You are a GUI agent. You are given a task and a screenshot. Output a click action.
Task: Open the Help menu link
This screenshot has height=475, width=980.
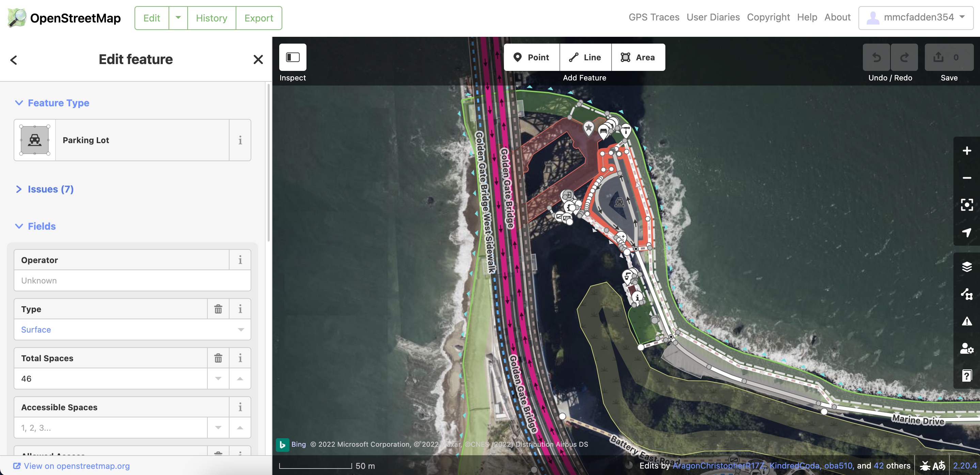tap(807, 17)
